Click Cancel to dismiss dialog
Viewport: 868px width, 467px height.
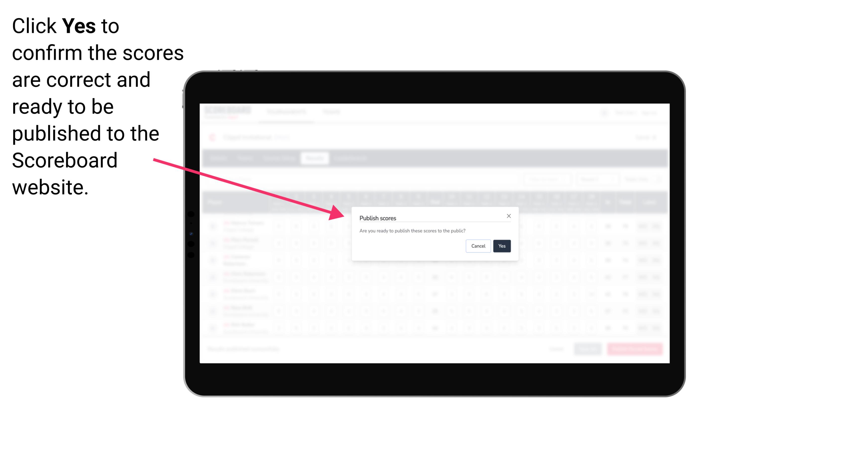(479, 245)
